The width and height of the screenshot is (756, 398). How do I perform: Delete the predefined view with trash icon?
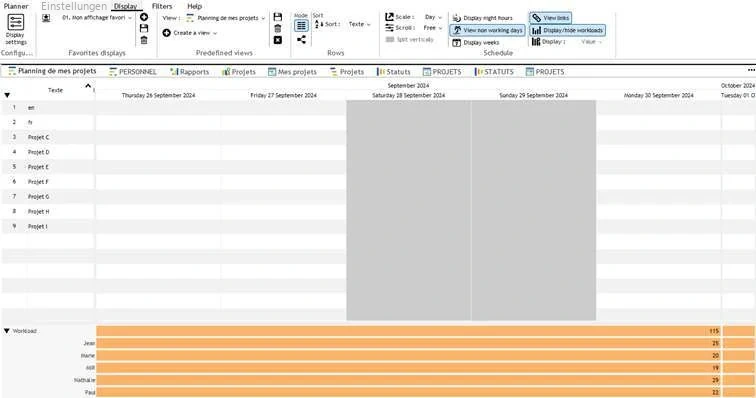[278, 28]
